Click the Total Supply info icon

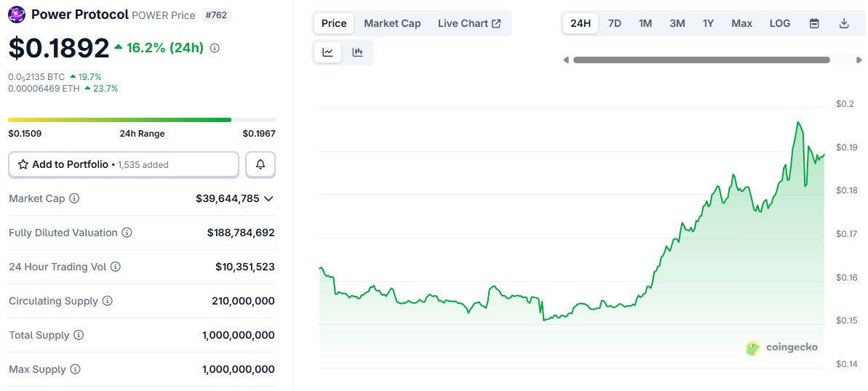[x=79, y=335]
